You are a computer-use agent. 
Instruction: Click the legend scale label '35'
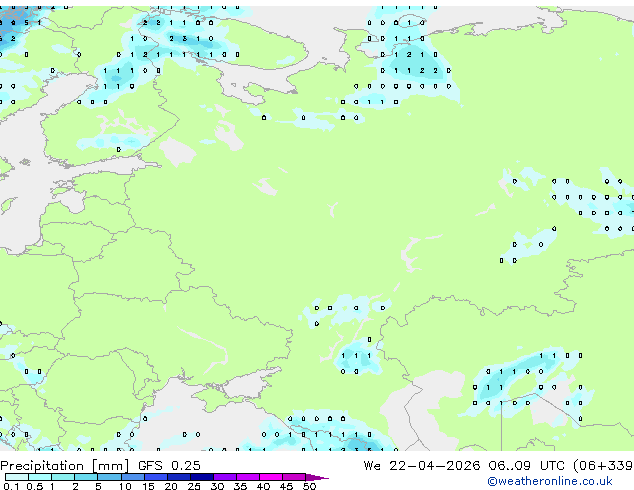tap(240, 486)
